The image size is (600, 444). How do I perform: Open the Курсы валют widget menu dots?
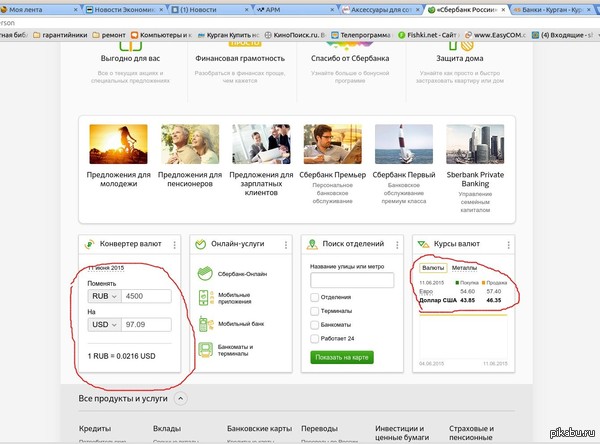point(508,245)
